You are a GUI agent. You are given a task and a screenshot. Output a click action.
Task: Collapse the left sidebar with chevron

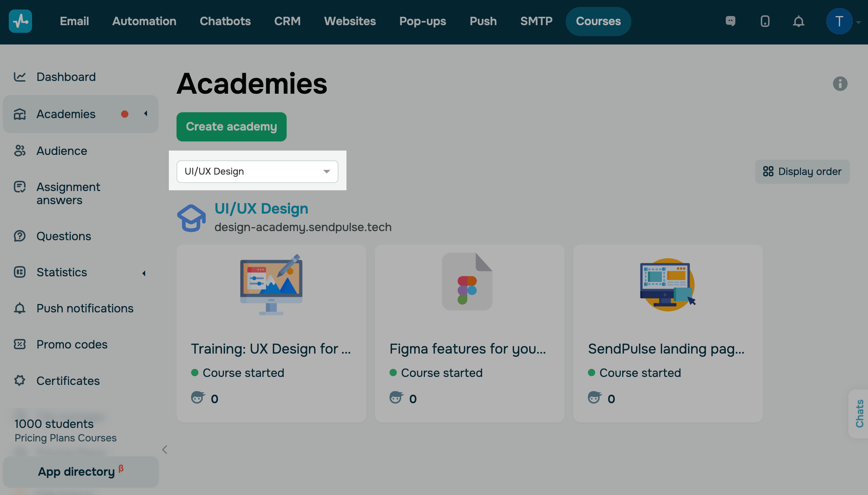tap(165, 449)
